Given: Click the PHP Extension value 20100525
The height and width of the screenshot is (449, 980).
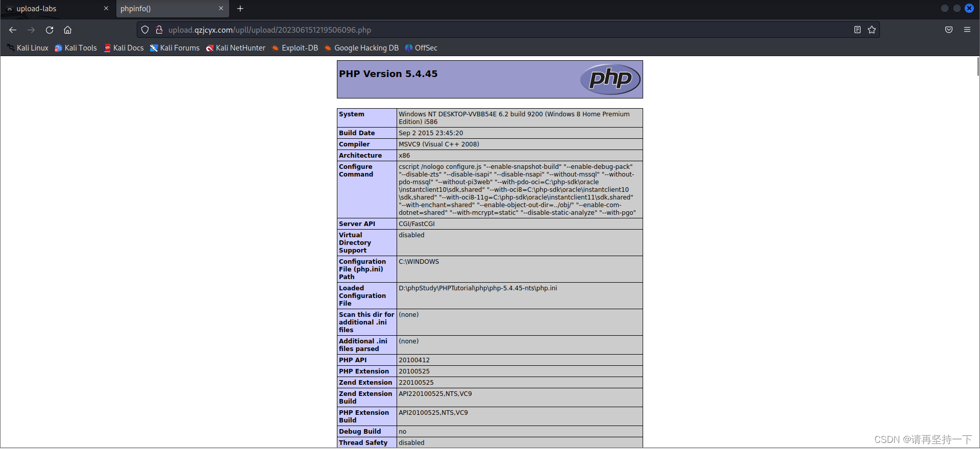Looking at the screenshot, I should point(414,371).
